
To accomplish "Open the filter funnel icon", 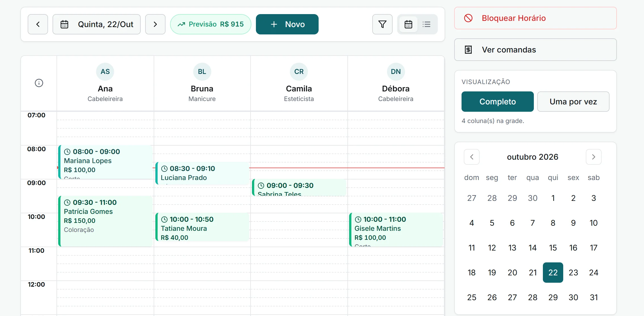I will [382, 24].
